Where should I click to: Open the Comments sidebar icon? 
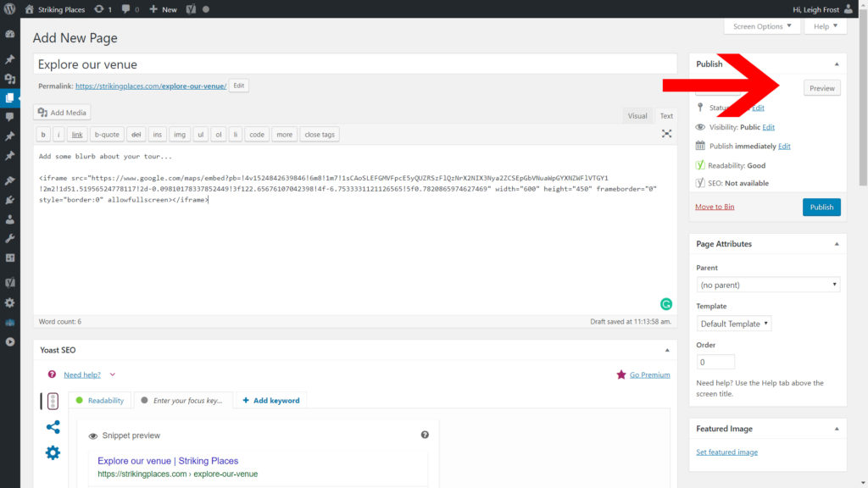point(10,117)
